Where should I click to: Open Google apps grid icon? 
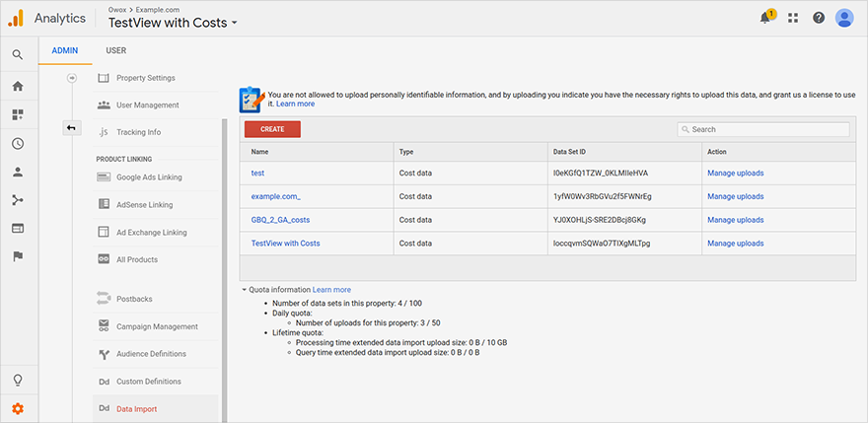coord(793,18)
